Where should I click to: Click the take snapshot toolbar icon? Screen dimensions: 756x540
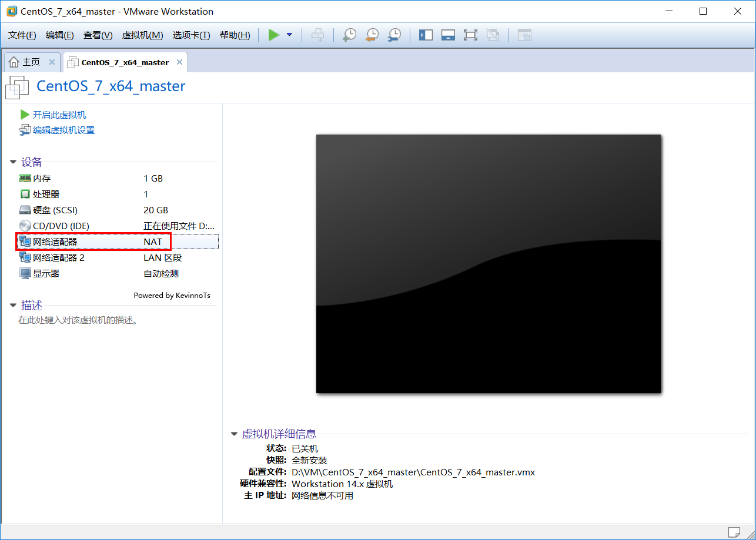[350, 35]
